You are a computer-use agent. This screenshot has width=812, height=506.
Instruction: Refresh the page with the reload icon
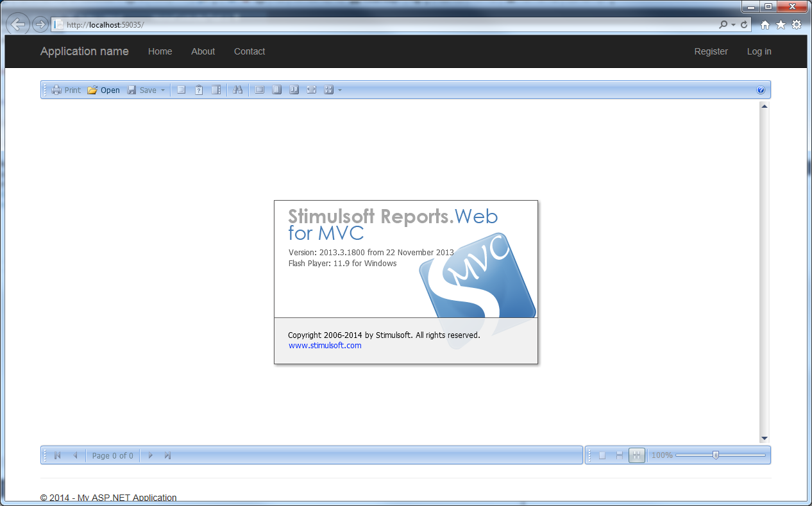pyautogui.click(x=744, y=24)
